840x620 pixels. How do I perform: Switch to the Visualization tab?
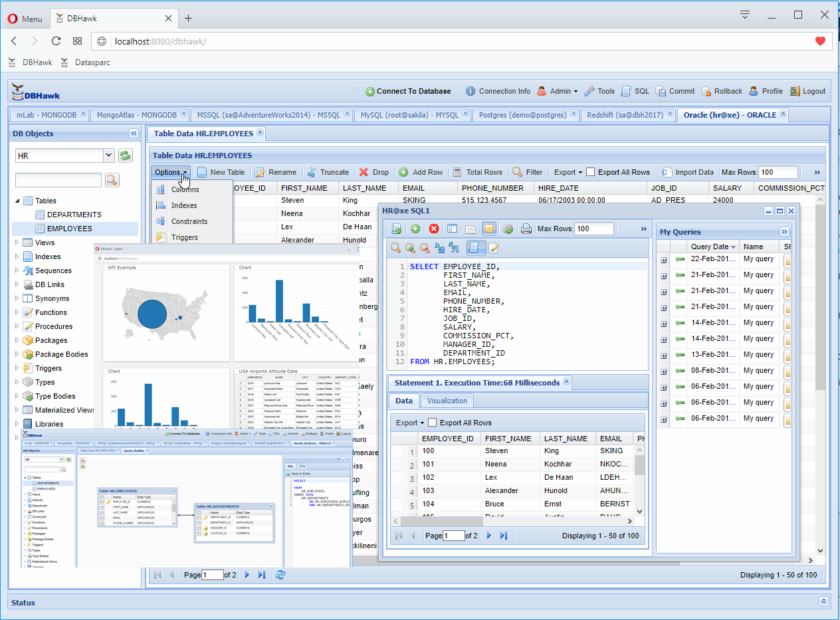point(447,401)
